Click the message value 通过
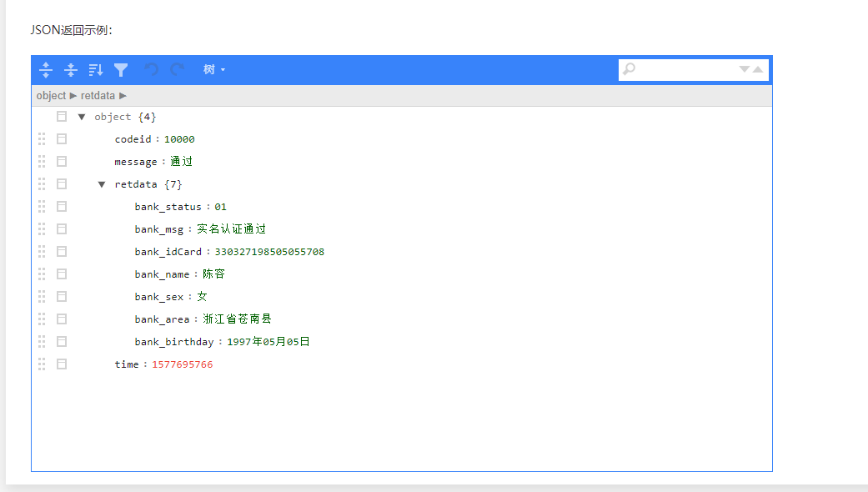 coord(181,162)
